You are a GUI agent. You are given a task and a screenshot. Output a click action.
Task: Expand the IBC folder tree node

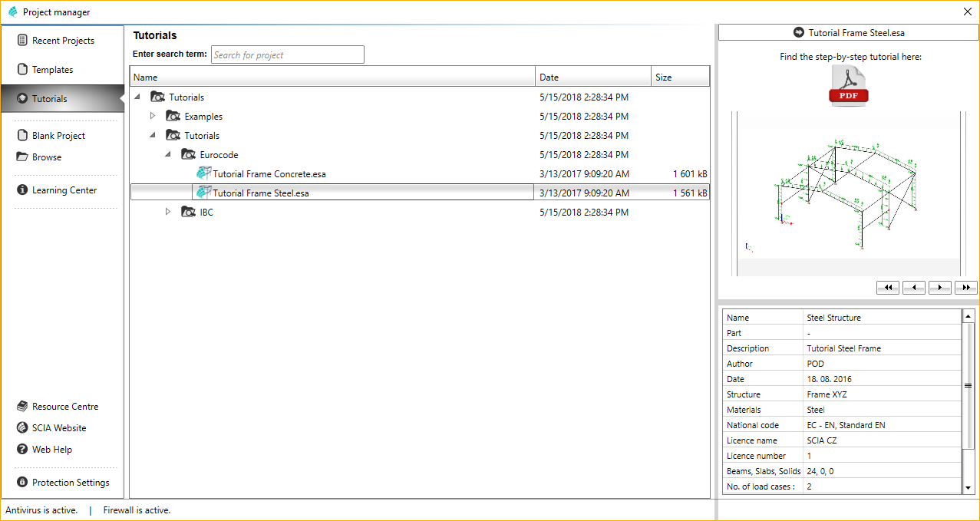(x=168, y=212)
